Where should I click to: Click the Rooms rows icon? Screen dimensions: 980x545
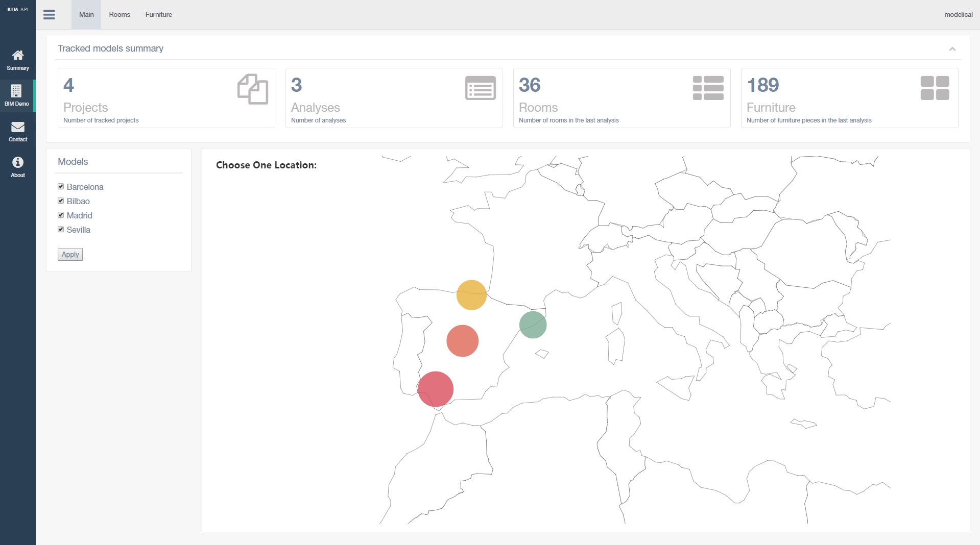point(708,88)
